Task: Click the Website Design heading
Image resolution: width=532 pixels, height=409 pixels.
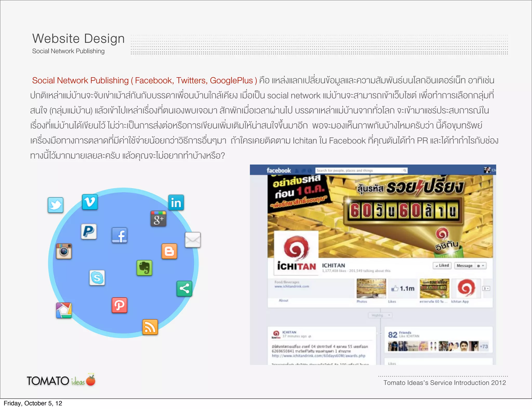Action: pyautogui.click(x=78, y=38)
